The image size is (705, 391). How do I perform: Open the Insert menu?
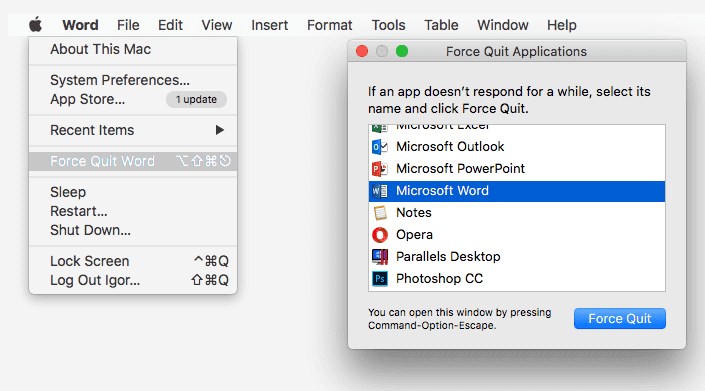[270, 25]
